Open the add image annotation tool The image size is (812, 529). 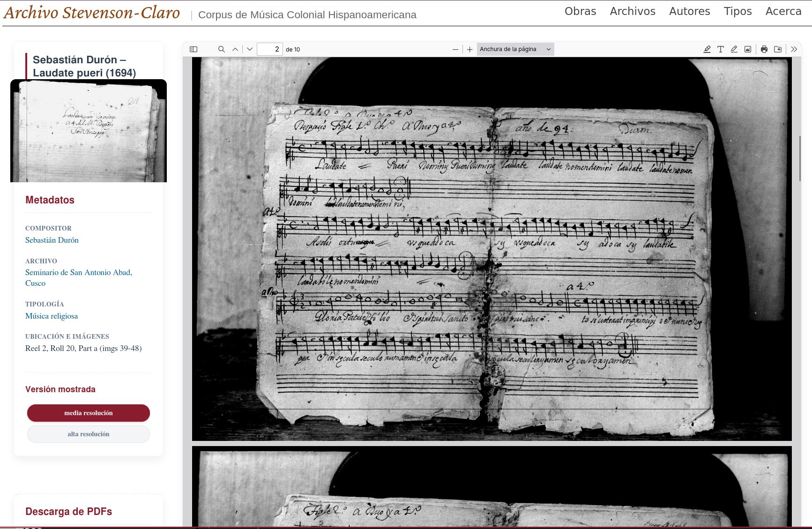[747, 49]
